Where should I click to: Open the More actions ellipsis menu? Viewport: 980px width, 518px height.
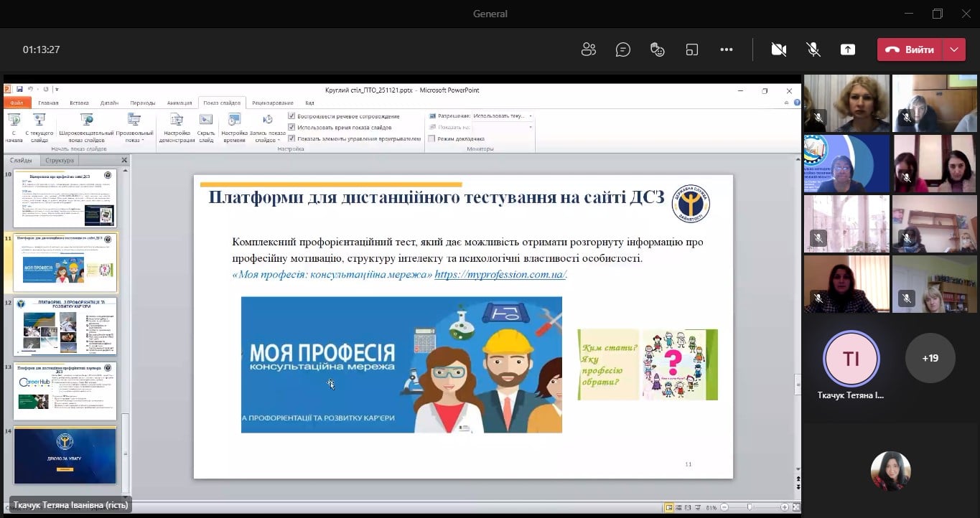(727, 50)
